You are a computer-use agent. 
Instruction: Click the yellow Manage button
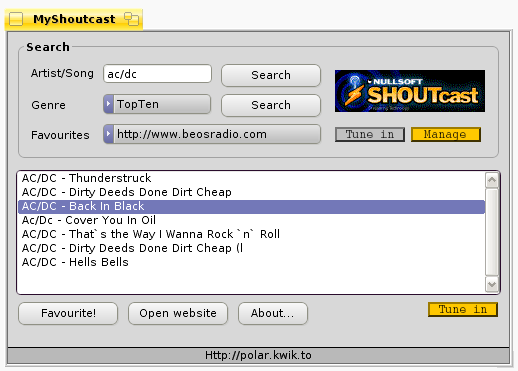446,134
